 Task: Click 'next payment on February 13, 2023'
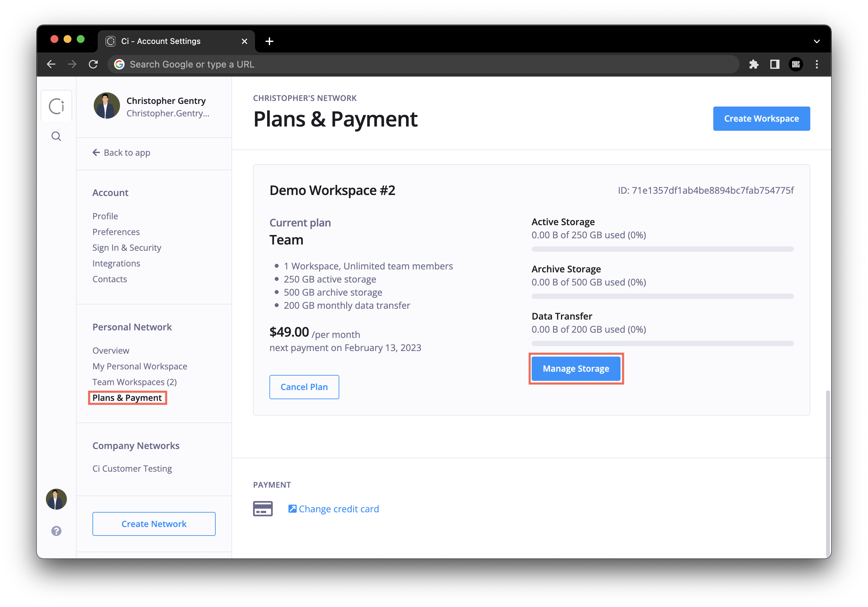pyautogui.click(x=345, y=348)
